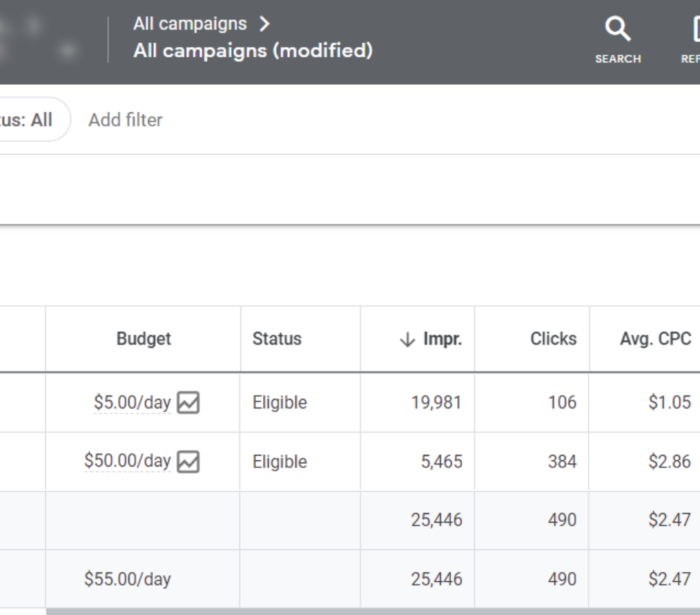Edit the $5.00/day budget value
The image size is (700, 615).
tap(132, 403)
